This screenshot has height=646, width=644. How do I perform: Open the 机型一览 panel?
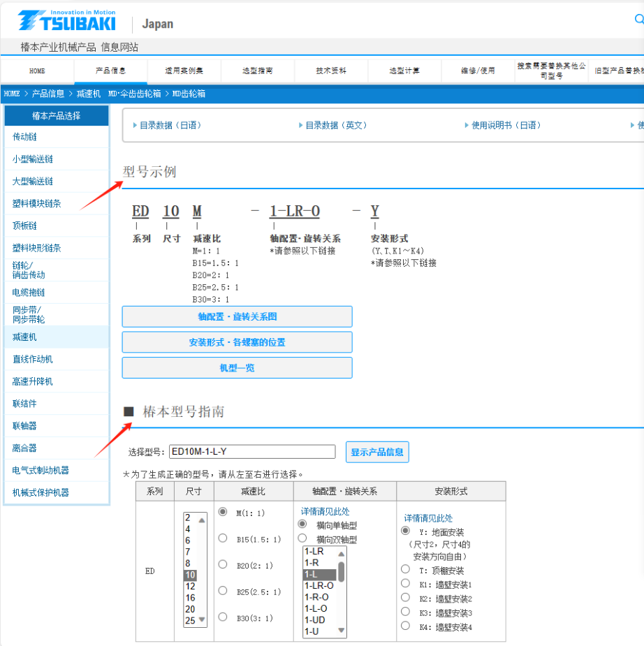[237, 367]
